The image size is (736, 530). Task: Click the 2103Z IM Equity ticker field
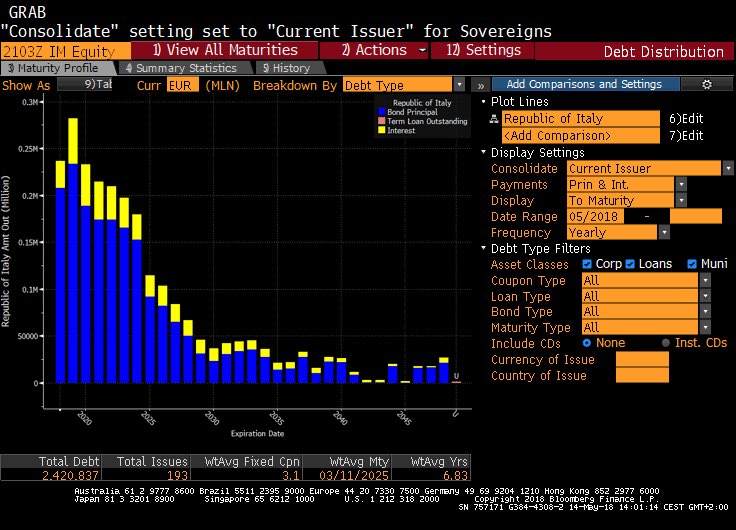[66, 51]
